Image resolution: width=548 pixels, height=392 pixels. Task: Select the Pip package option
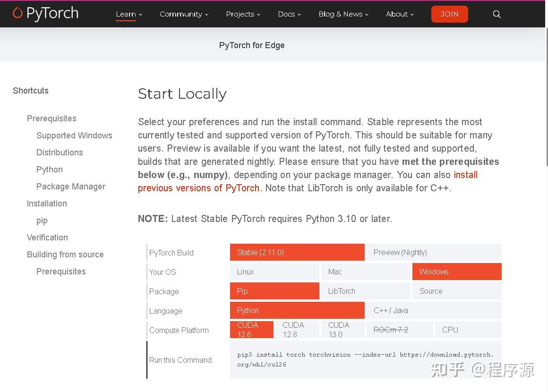274,291
